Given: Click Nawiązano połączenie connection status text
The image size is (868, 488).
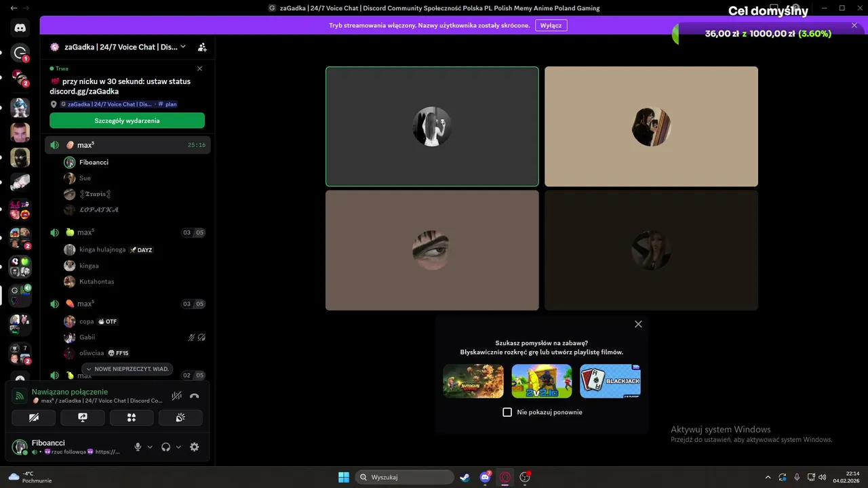Looking at the screenshot, I should [x=70, y=392].
